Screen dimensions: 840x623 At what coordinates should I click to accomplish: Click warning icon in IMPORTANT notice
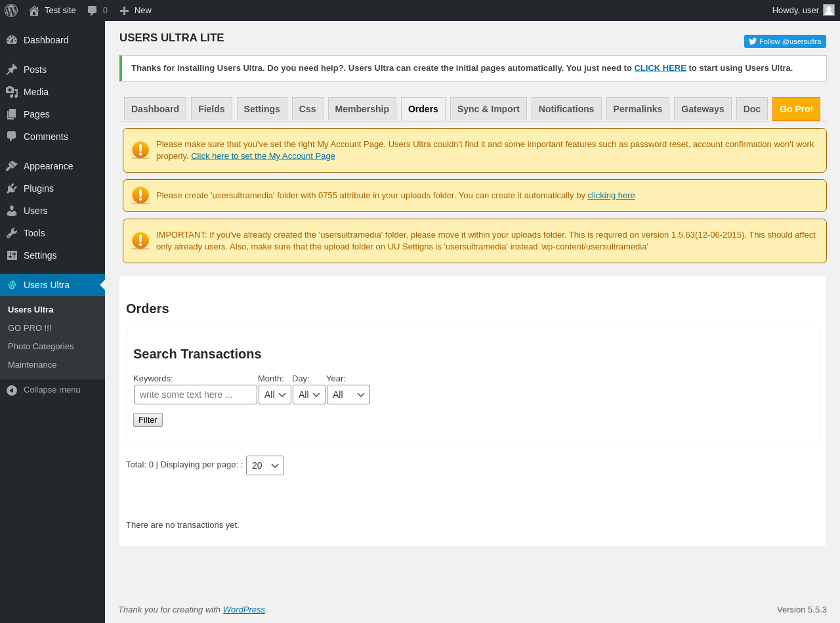pos(140,241)
